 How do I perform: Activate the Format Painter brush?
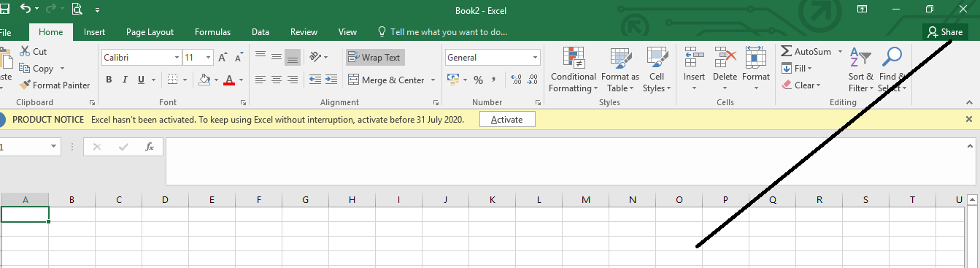click(55, 85)
